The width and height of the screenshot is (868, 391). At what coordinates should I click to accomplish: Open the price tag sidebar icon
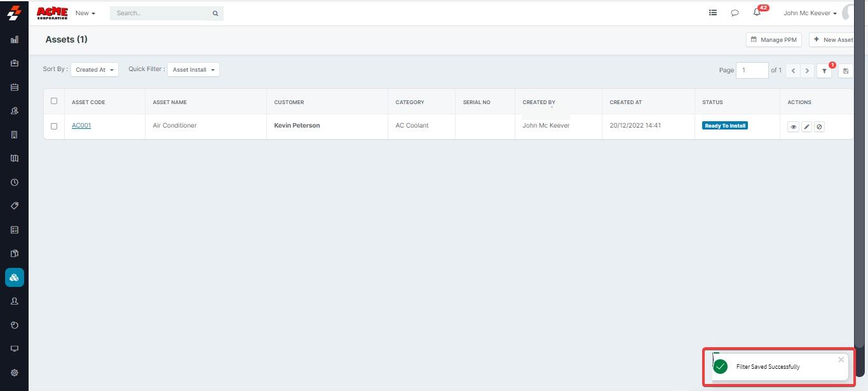pyautogui.click(x=14, y=206)
